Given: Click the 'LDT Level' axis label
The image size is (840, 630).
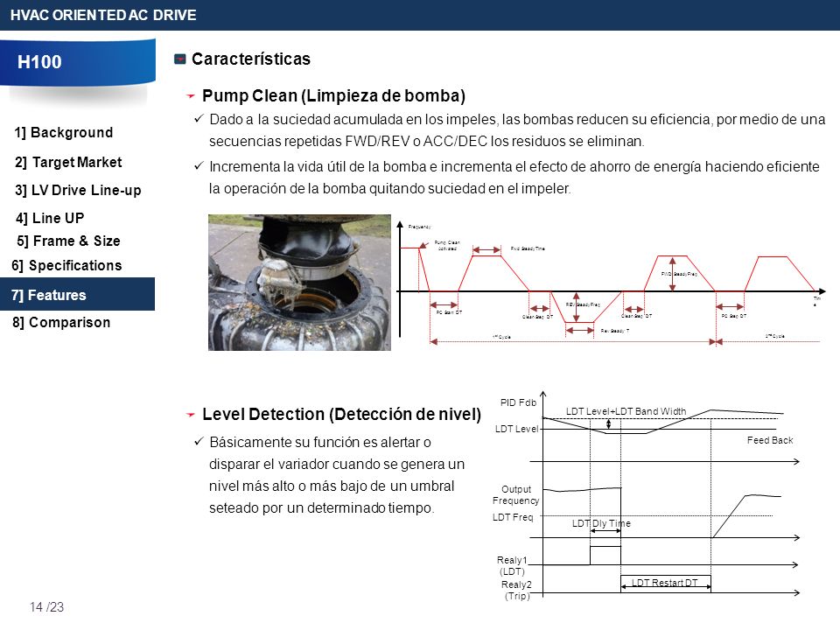Looking at the screenshot, I should [x=516, y=429].
